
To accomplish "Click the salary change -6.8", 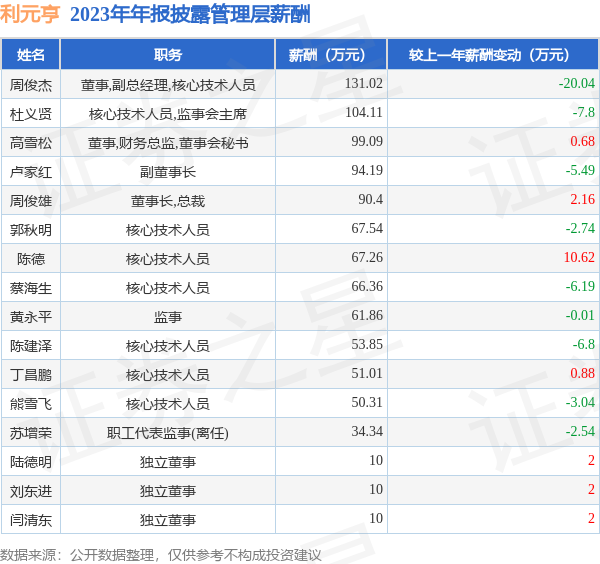I will 584,344.
